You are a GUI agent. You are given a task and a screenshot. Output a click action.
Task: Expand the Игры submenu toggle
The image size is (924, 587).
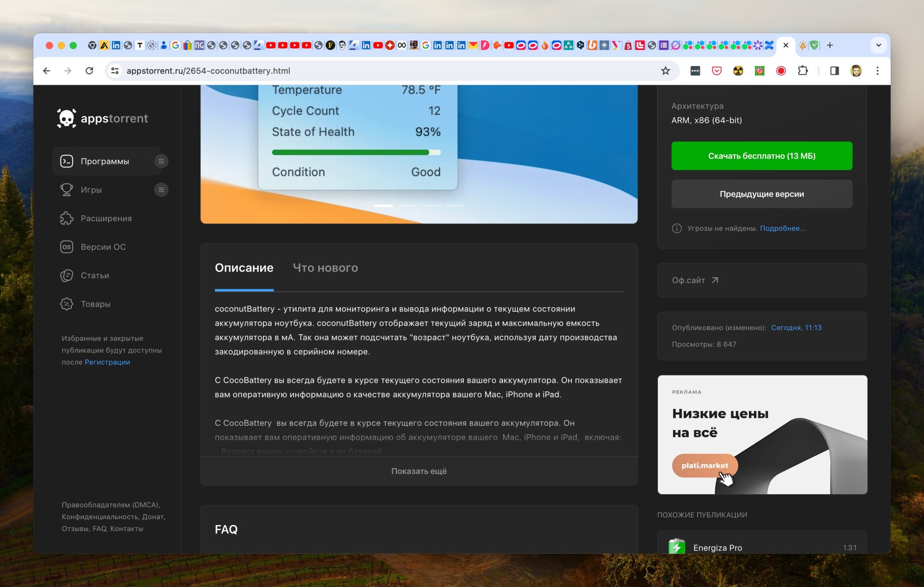point(161,190)
